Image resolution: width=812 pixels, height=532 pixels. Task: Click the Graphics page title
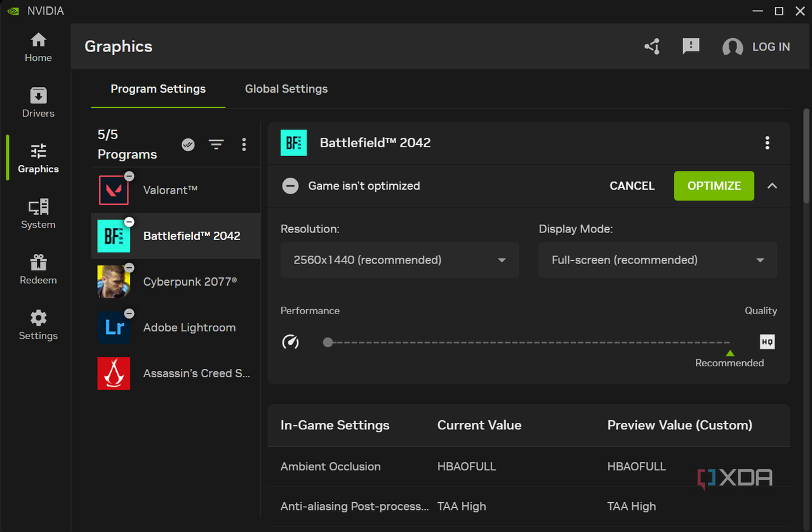coord(119,46)
